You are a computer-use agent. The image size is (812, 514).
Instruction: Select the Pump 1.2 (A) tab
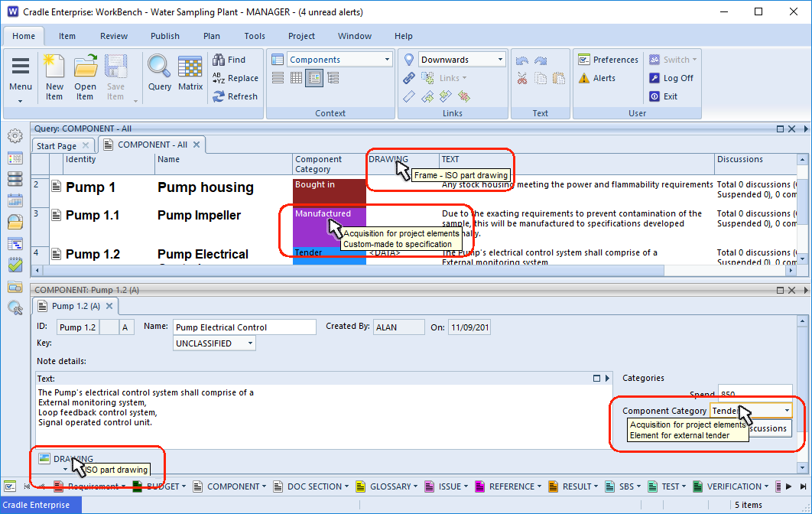pyautogui.click(x=76, y=306)
